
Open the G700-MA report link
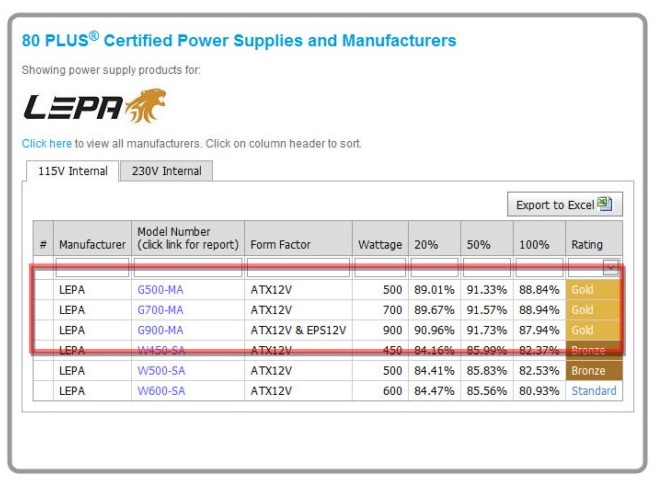coord(160,310)
